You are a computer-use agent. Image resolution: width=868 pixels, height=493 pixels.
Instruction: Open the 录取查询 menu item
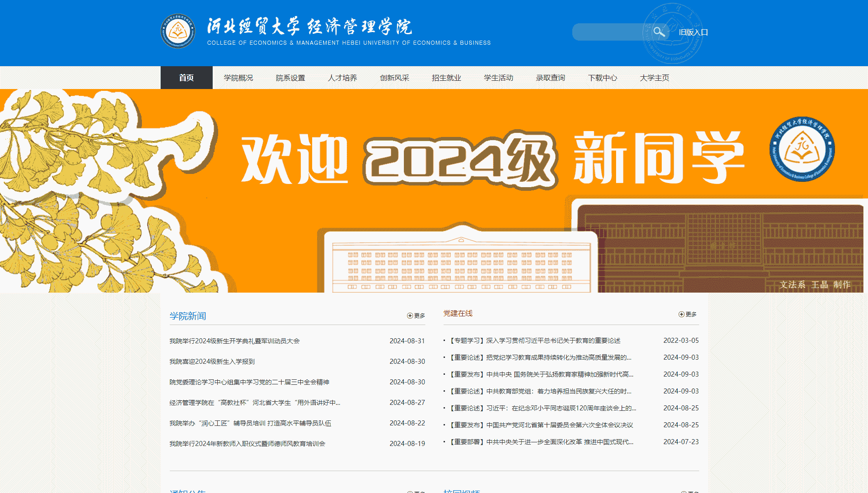coord(550,78)
